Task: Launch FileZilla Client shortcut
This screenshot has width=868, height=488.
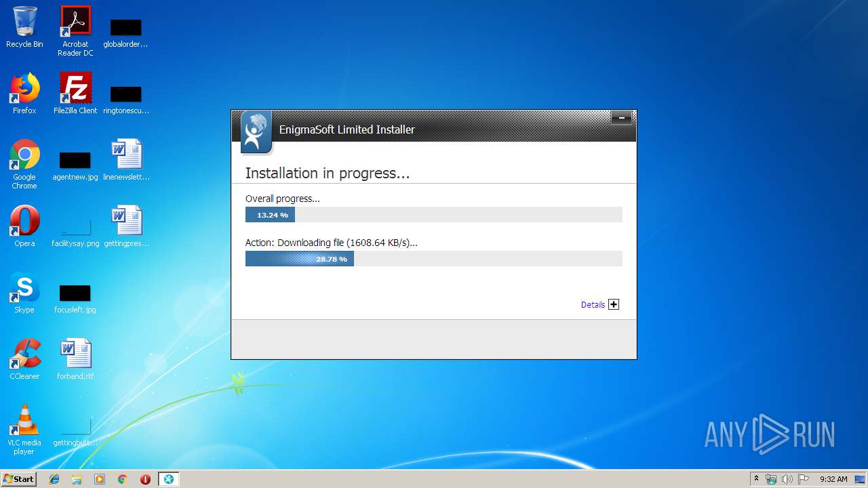Action: tap(75, 94)
